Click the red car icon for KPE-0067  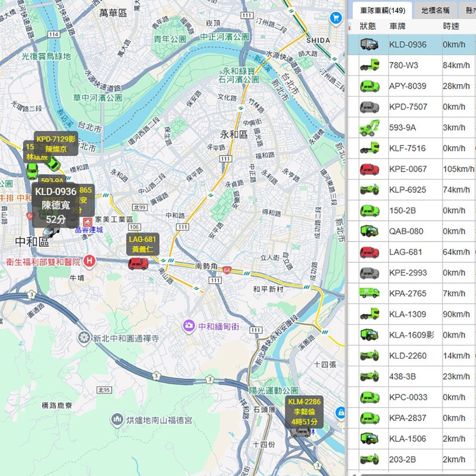(369, 169)
